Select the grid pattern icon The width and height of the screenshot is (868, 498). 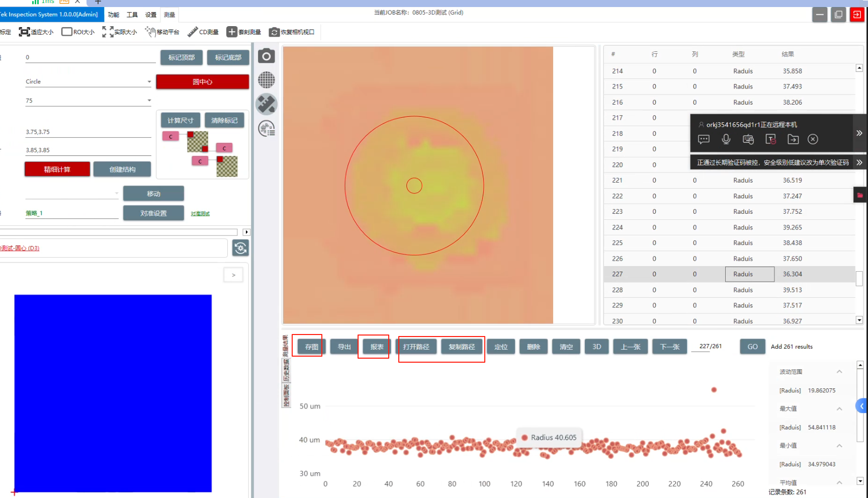(x=267, y=80)
